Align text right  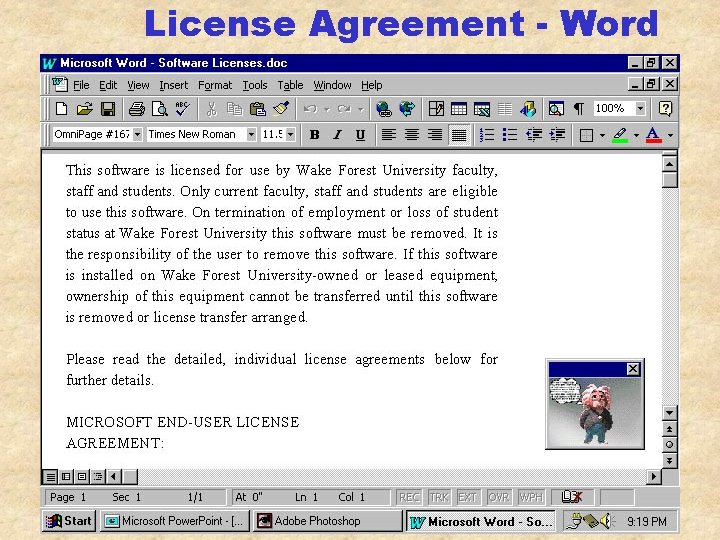[435, 135]
